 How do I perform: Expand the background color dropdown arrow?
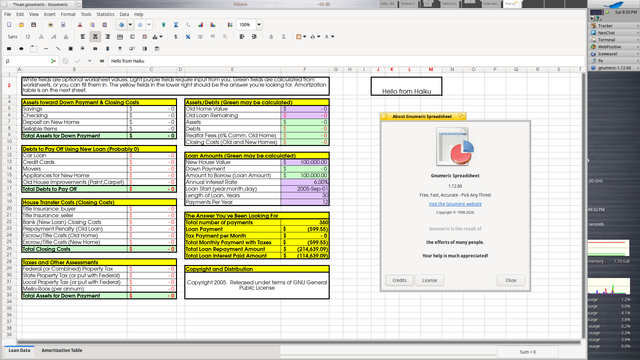(319, 37)
